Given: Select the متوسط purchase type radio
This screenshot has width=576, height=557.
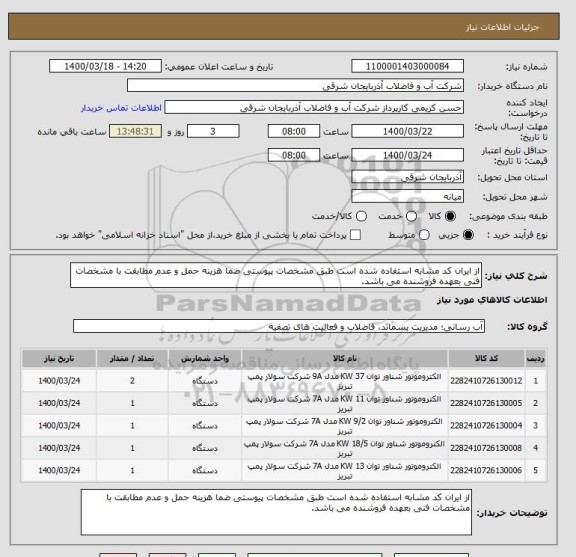Looking at the screenshot, I should pyautogui.click(x=424, y=235).
